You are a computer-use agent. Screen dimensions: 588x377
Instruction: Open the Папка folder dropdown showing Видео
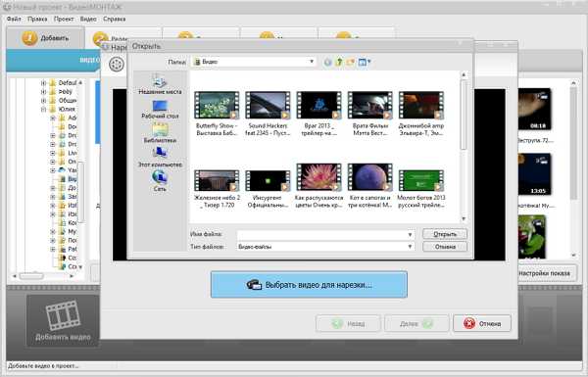[254, 62]
